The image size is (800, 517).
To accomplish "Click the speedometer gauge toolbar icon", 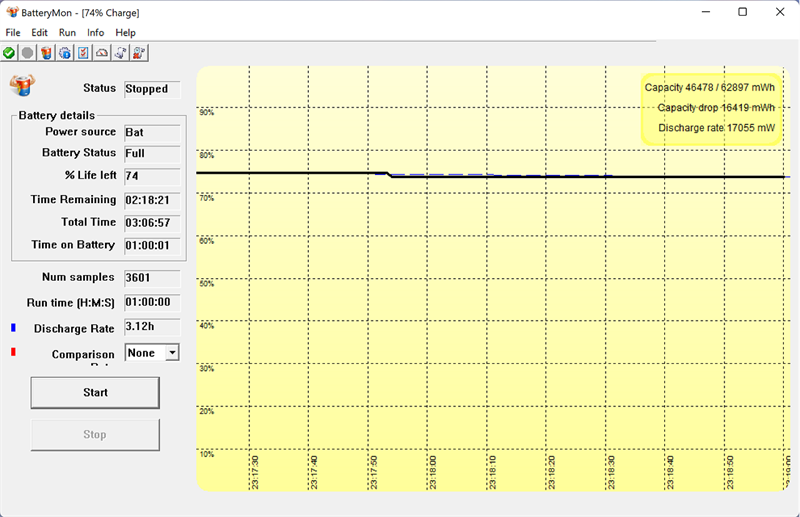I will coord(102,52).
